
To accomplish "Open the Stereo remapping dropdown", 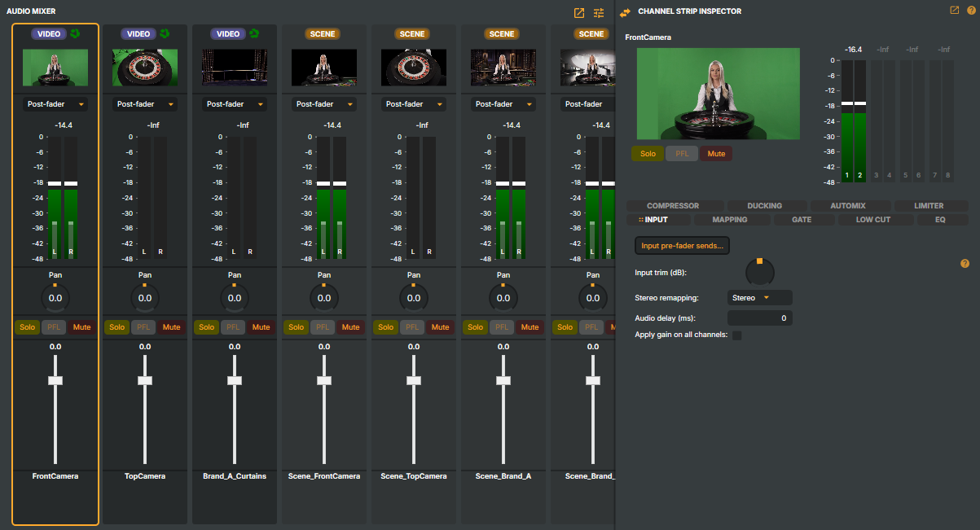I will 759,298.
